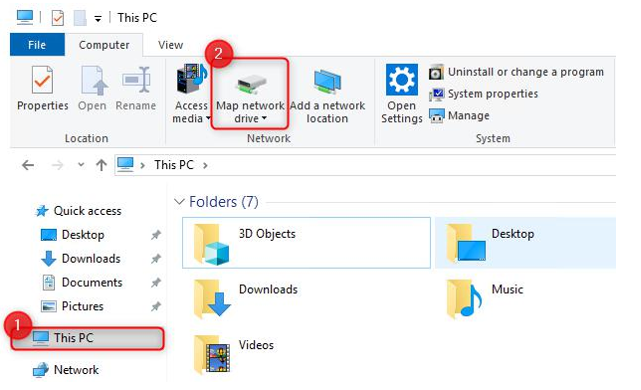Click the Music folder name
The image size is (641, 390).
tap(507, 289)
